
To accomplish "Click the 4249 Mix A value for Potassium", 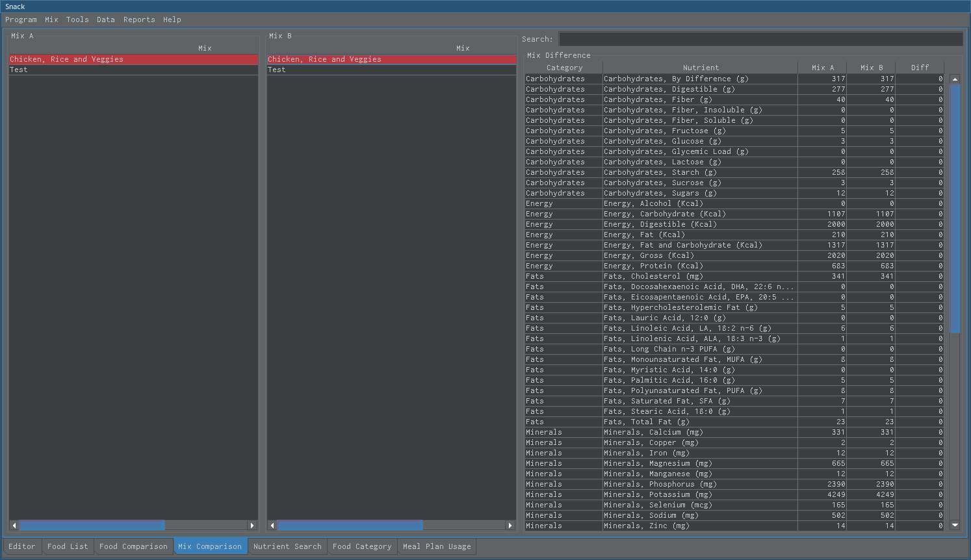I will [x=822, y=494].
